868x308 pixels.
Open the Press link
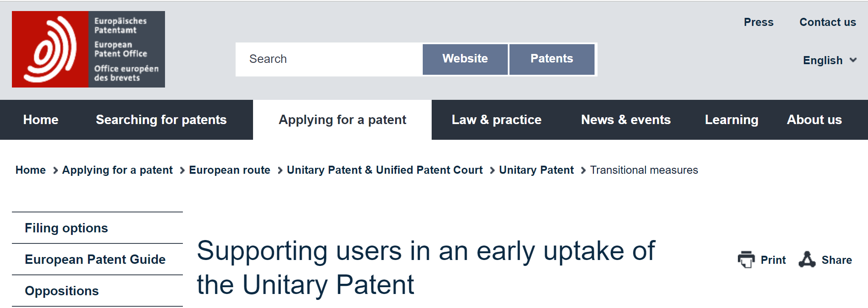point(758,22)
